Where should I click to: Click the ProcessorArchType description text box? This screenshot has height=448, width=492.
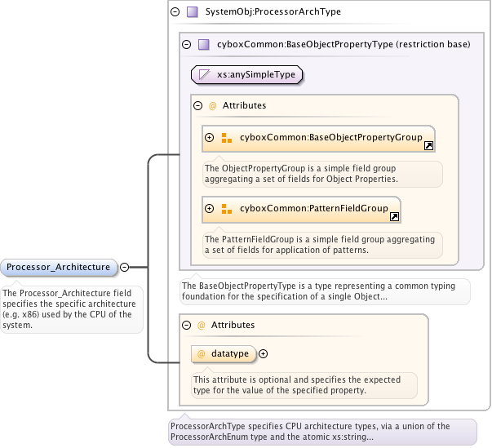pyautogui.click(x=322, y=432)
